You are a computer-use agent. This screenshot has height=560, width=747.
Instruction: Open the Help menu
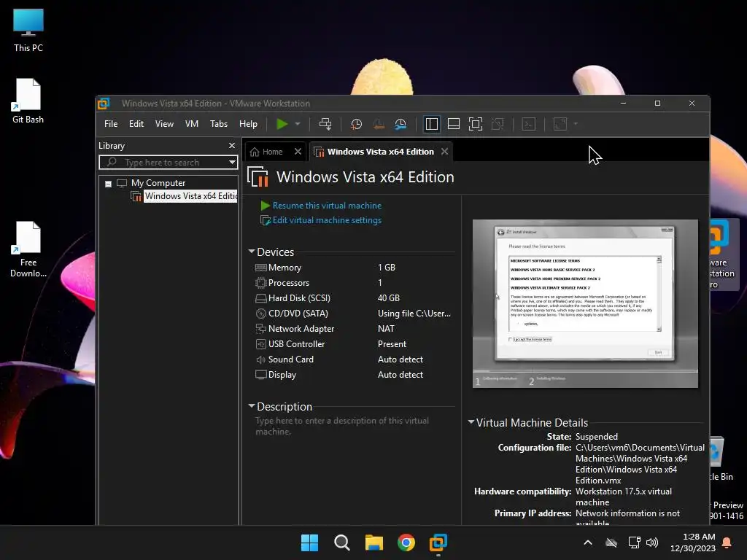pos(248,124)
